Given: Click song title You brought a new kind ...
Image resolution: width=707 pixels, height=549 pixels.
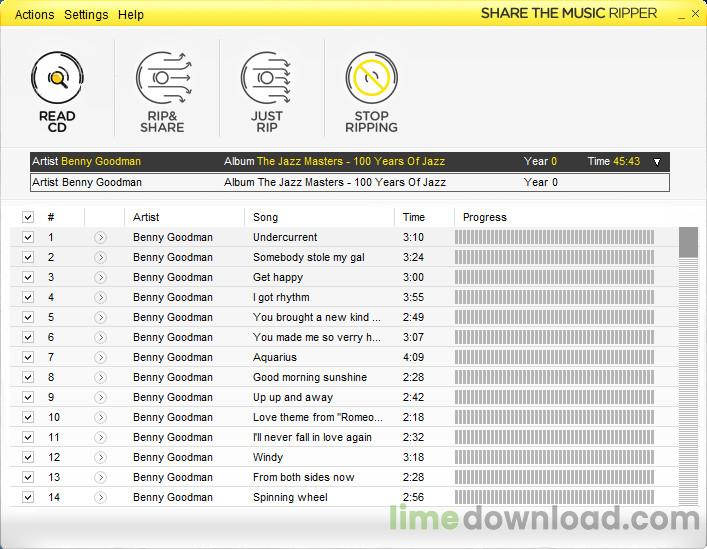Looking at the screenshot, I should [317, 317].
